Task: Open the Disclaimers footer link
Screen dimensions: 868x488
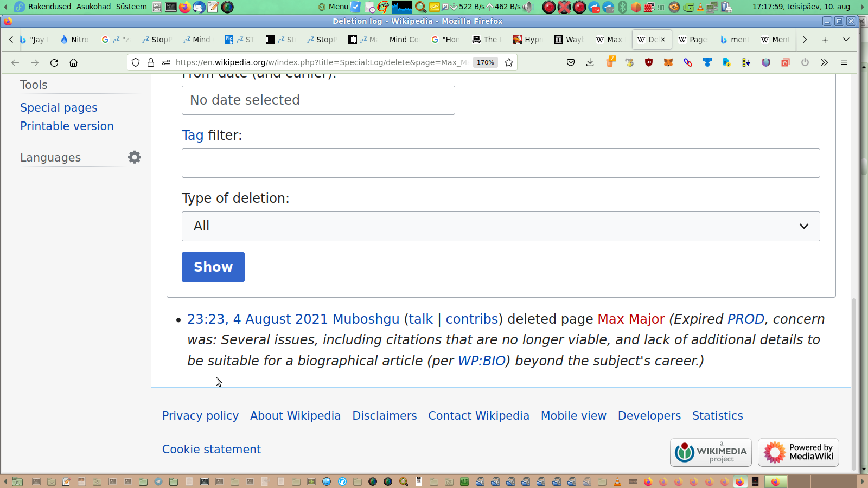Action: (x=385, y=416)
